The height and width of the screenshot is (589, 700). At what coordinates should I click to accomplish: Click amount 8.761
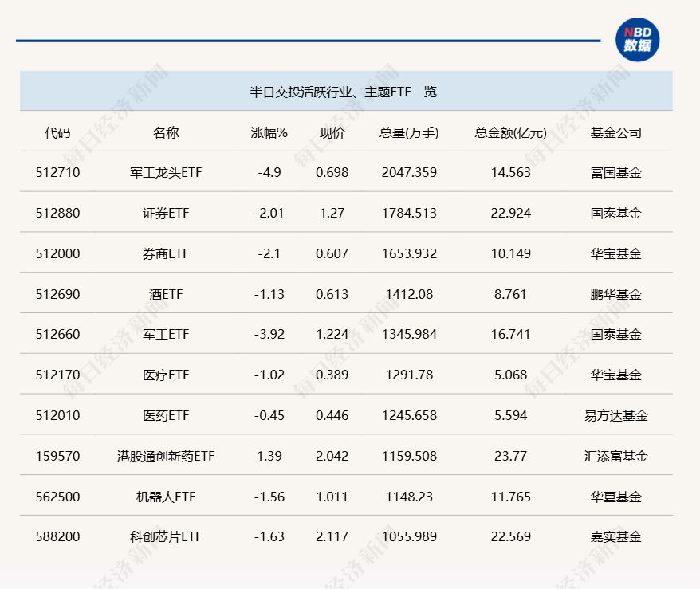coord(510,294)
